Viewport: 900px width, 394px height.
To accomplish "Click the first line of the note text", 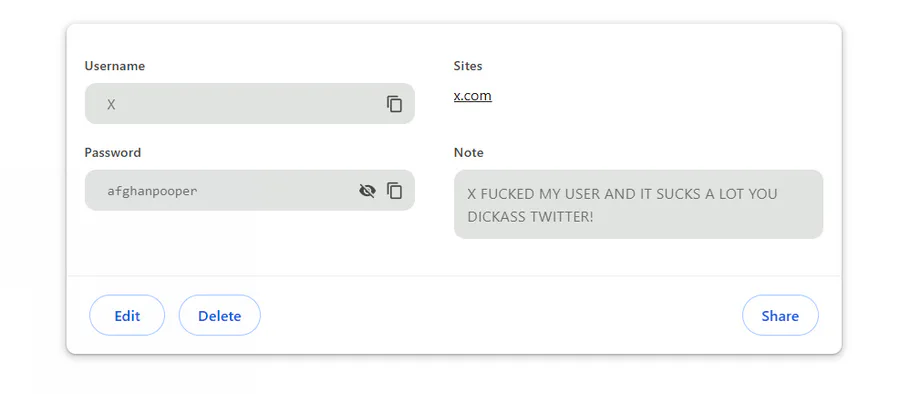I will 622,194.
